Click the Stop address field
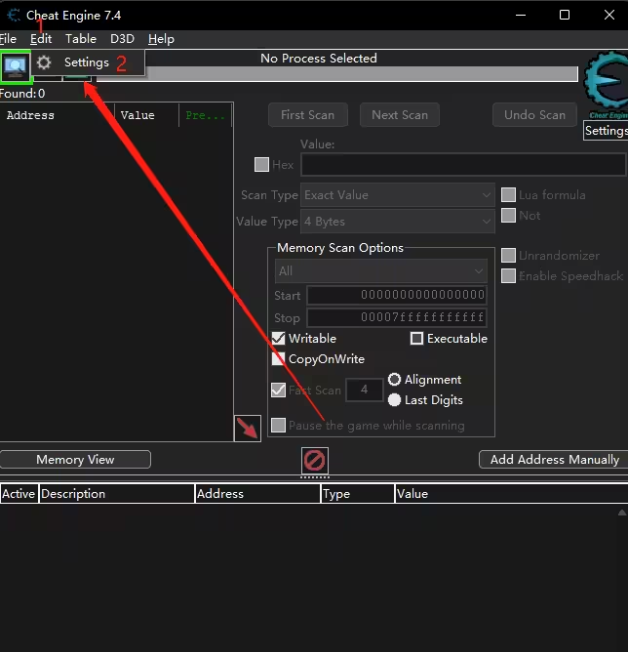The height and width of the screenshot is (652, 629). point(397,318)
